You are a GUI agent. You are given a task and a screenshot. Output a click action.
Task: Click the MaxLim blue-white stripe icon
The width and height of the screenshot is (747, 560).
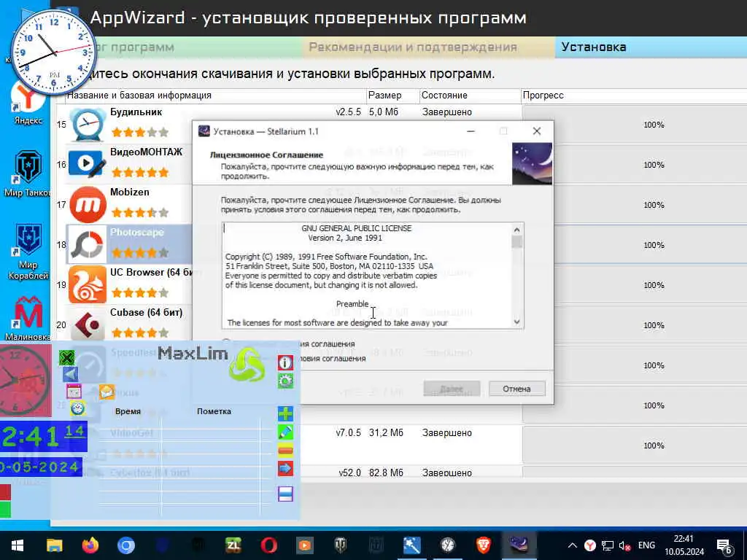pyautogui.click(x=285, y=494)
